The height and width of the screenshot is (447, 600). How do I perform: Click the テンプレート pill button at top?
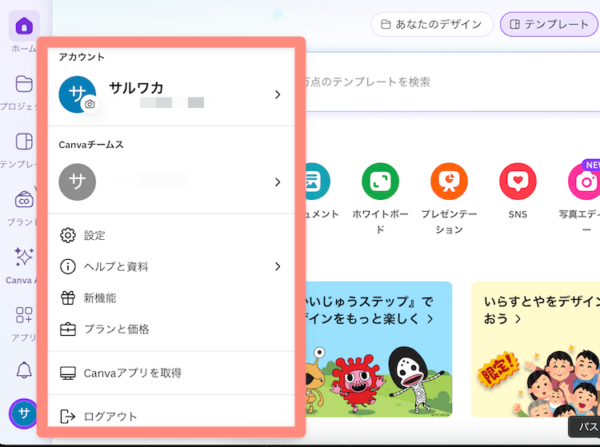pyautogui.click(x=549, y=24)
